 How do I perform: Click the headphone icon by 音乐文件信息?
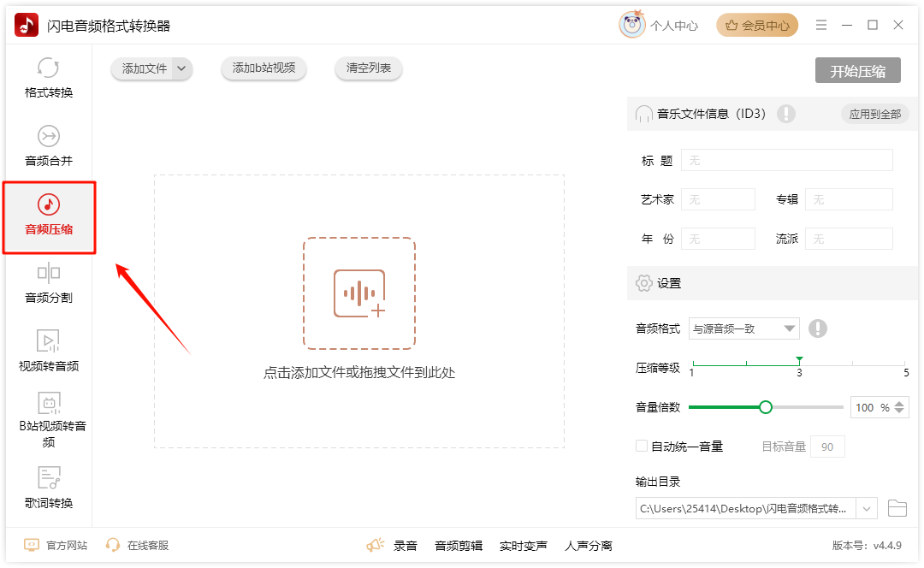pos(643,114)
